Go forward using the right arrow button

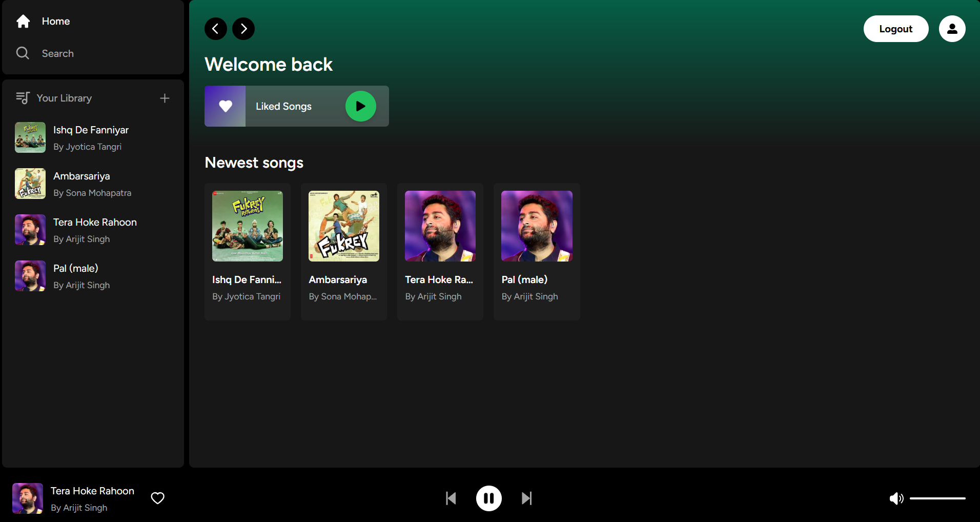[x=243, y=29]
